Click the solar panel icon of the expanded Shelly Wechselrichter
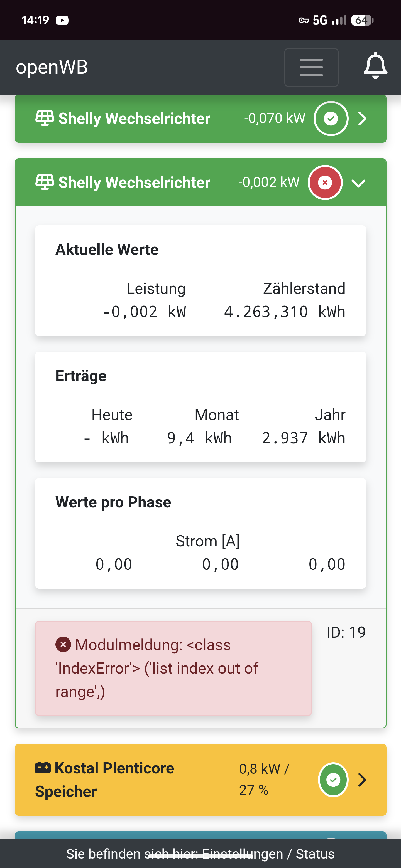401x868 pixels. [x=45, y=182]
